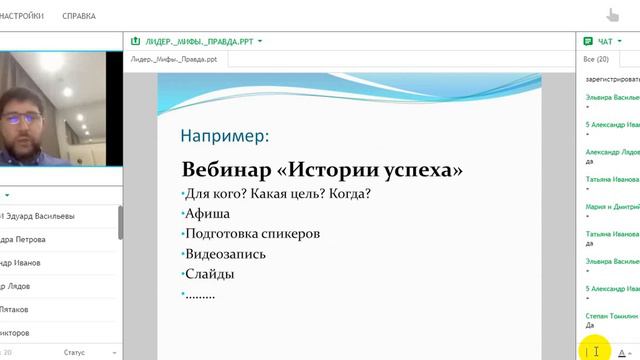Open the СПРАВКА menu

pos(79,16)
